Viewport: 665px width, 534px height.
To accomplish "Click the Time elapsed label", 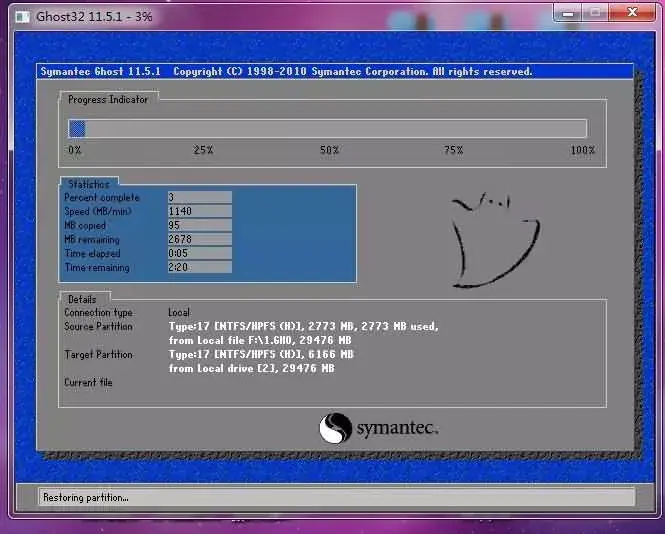I will pos(92,254).
